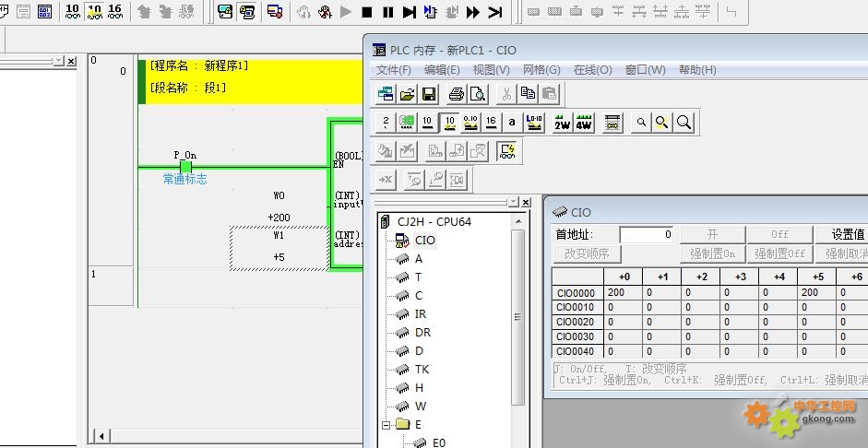
Task: Select the TK area tree item
Action: 422,369
